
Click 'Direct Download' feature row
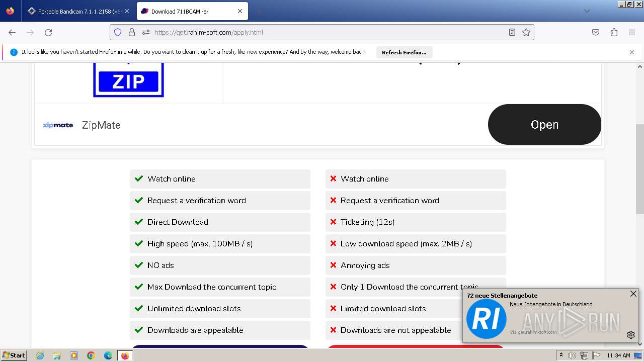click(x=220, y=222)
